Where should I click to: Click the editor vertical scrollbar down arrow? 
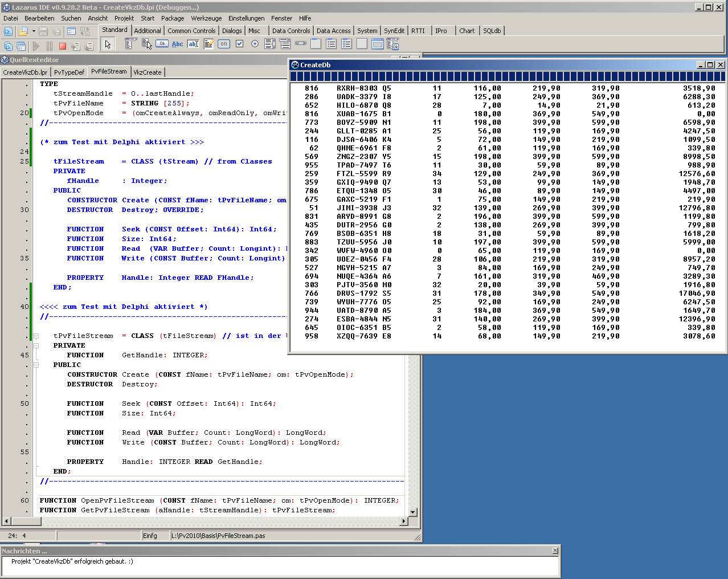click(413, 512)
